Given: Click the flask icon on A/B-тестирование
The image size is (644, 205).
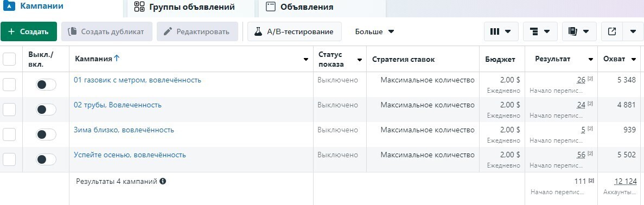Looking at the screenshot, I should (x=258, y=31).
